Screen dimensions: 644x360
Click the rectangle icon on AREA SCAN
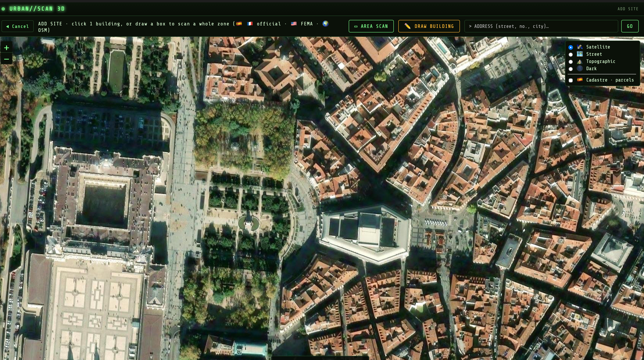pyautogui.click(x=356, y=26)
